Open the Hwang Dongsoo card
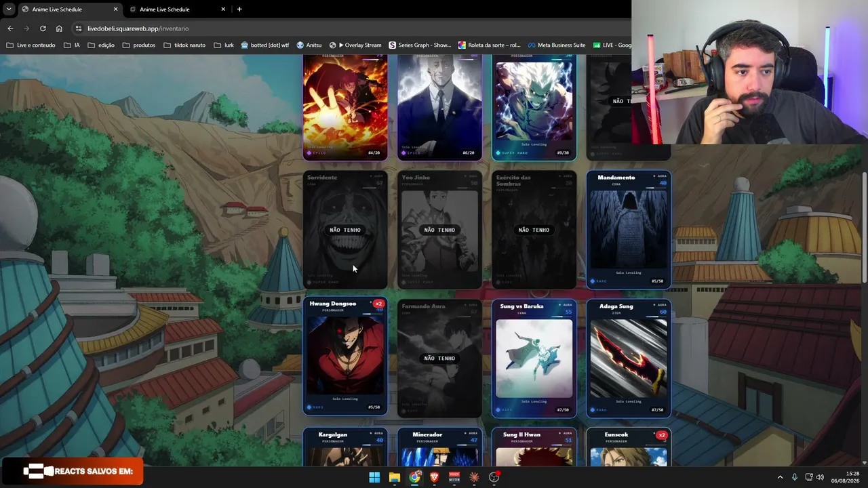Image resolution: width=868 pixels, height=488 pixels. (345, 357)
